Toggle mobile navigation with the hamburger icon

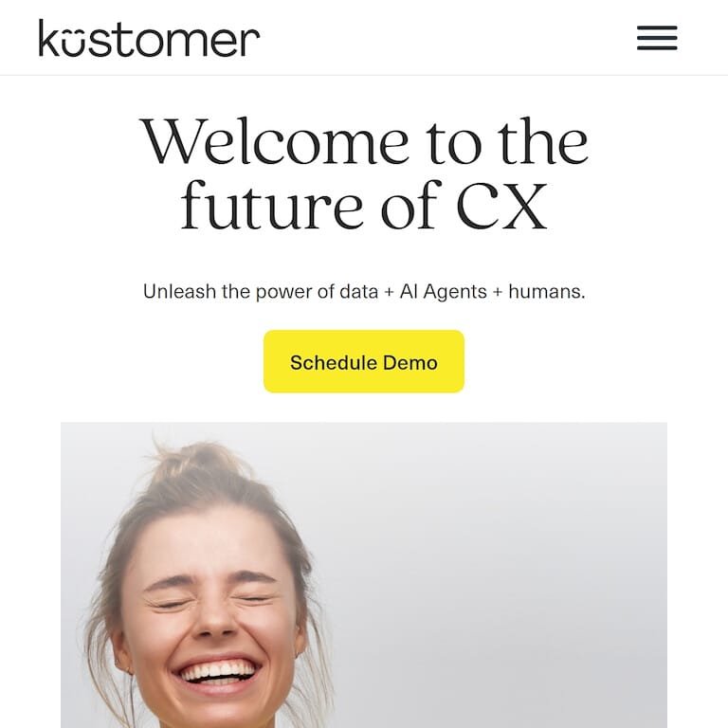coord(657,38)
